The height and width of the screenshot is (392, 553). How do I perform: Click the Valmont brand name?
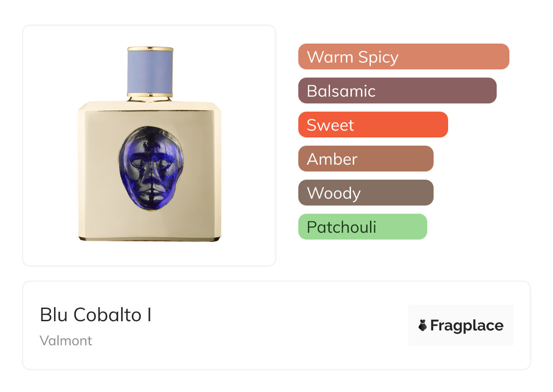66,341
